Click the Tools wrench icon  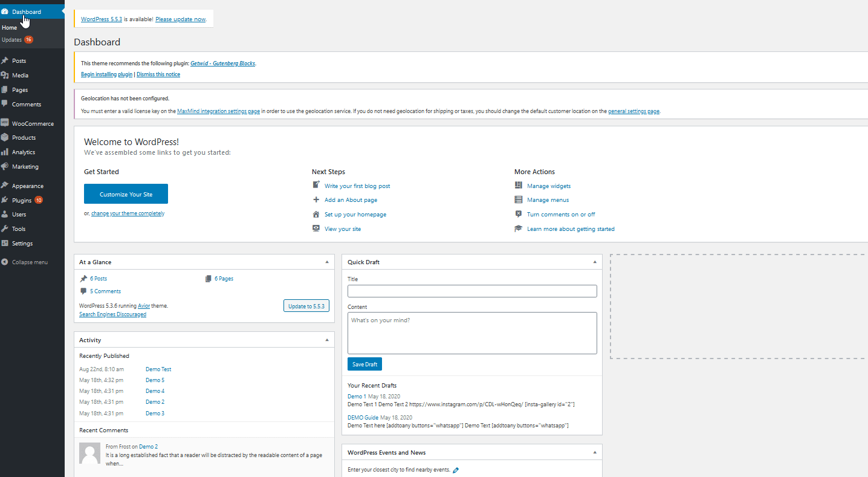point(5,229)
